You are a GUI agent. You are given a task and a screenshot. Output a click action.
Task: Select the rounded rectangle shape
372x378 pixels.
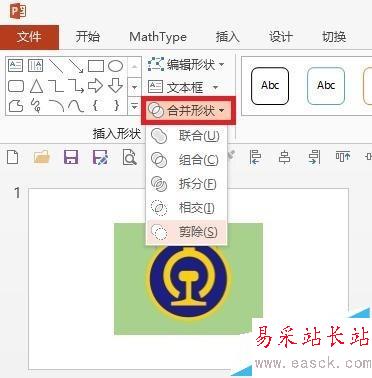16,86
